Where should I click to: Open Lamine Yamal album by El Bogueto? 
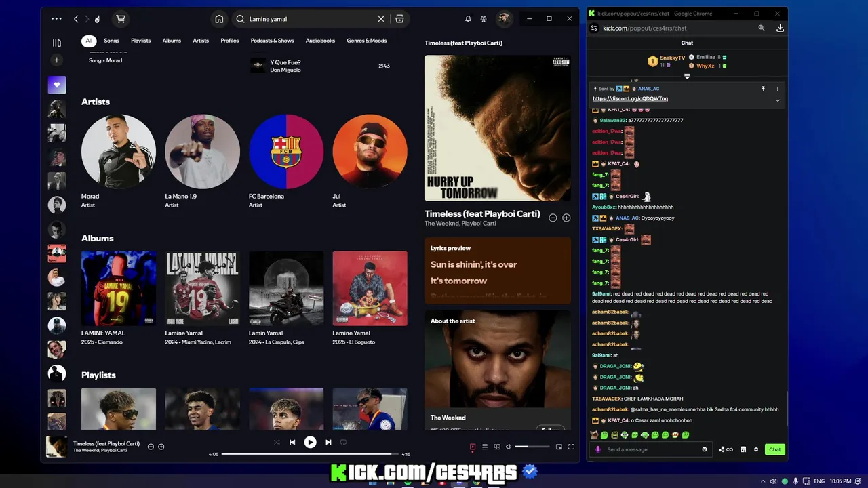(370, 298)
